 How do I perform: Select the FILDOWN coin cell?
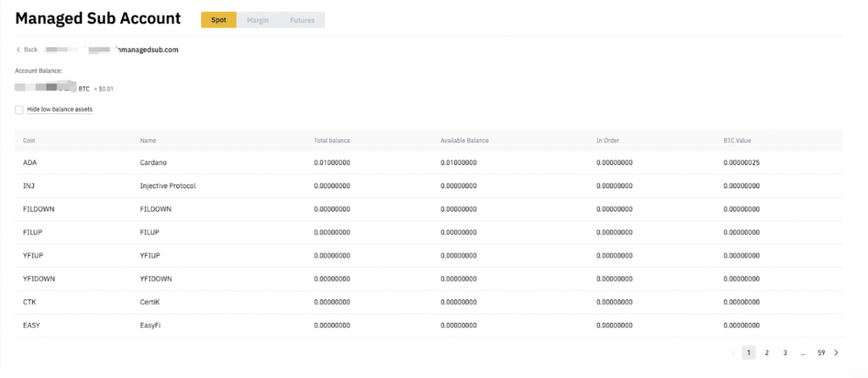[39, 209]
